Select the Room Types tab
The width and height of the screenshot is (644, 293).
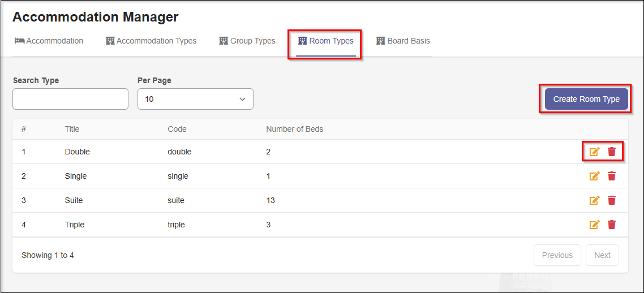(326, 41)
